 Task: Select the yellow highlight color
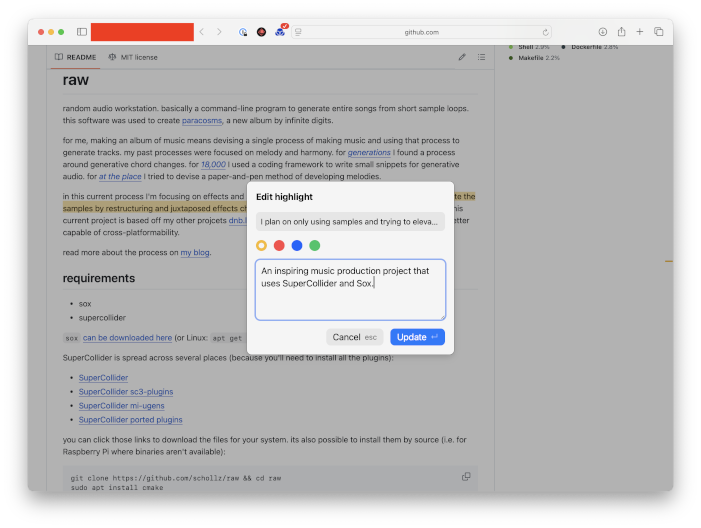[x=262, y=245]
